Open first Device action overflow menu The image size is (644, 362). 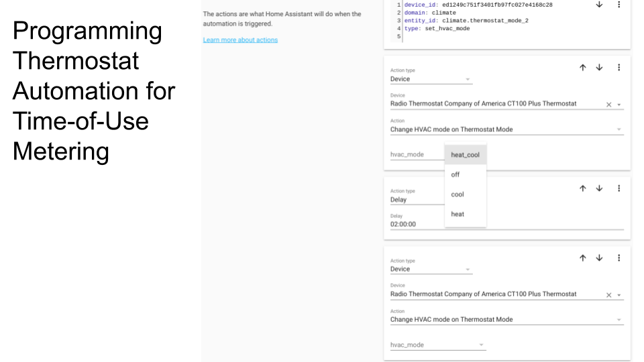619,67
